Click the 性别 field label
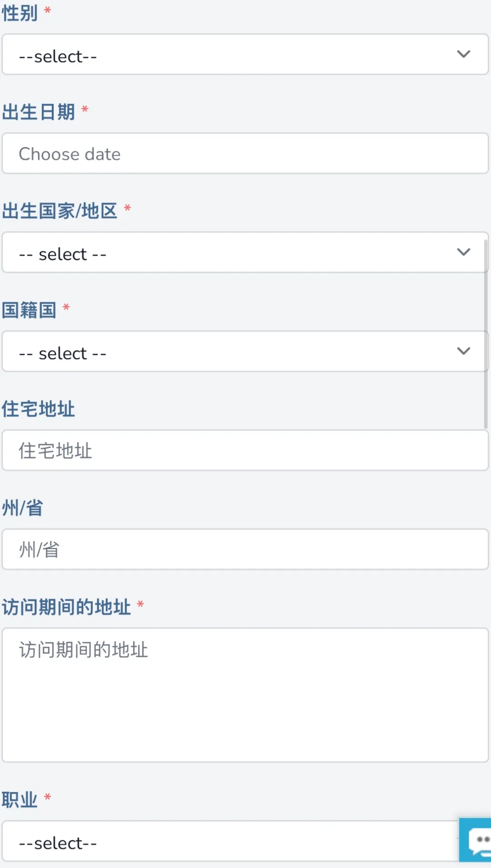 click(x=20, y=13)
